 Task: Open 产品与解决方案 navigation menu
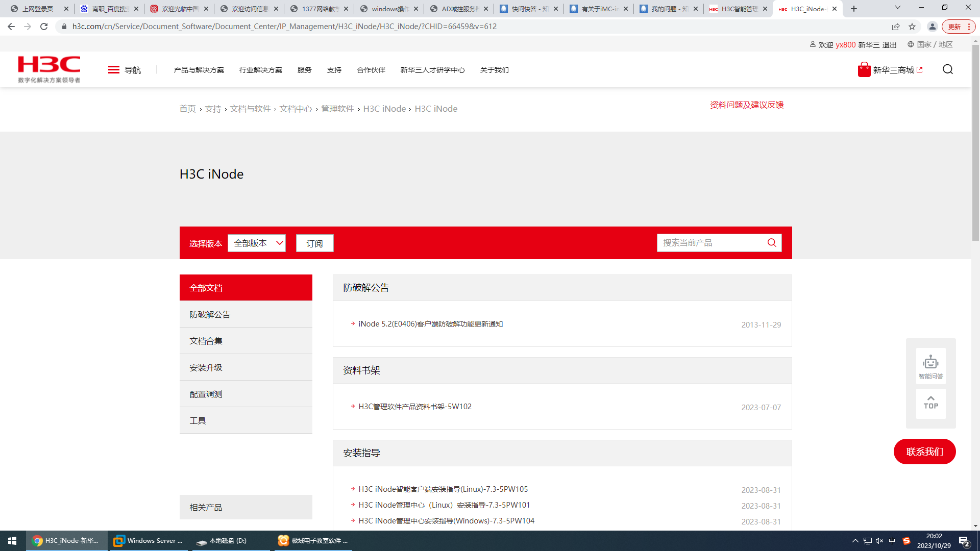[199, 70]
